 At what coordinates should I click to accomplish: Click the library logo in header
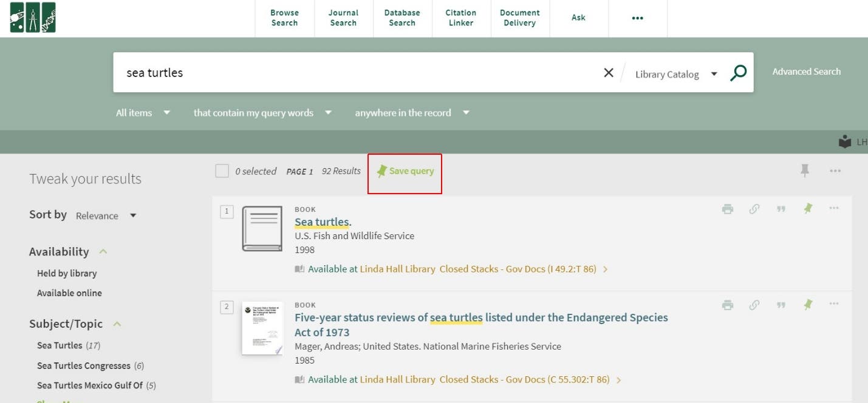33,18
